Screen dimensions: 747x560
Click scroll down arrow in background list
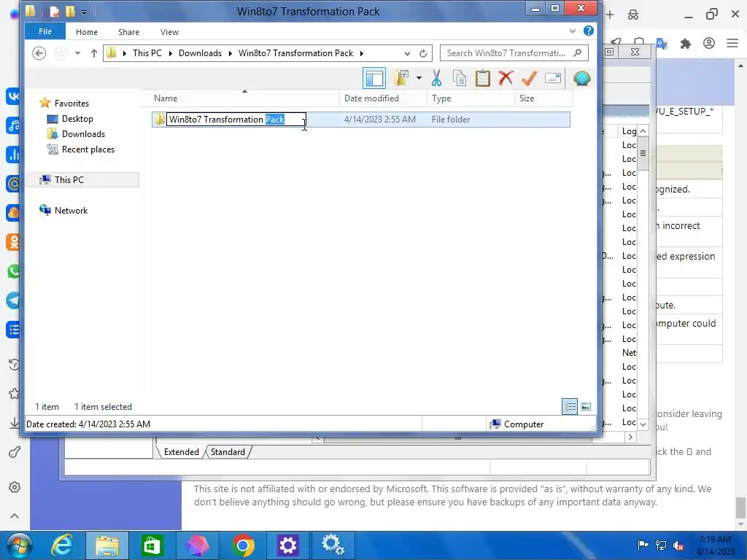643,424
